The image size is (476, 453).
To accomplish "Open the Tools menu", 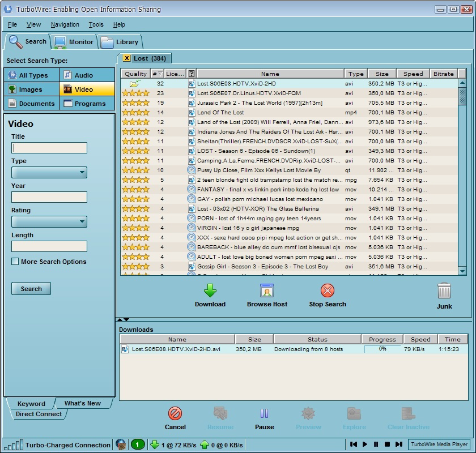I will [96, 24].
